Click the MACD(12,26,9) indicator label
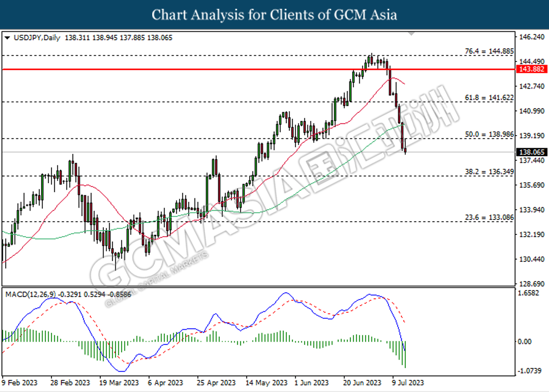The image size is (549, 392). tap(31, 294)
